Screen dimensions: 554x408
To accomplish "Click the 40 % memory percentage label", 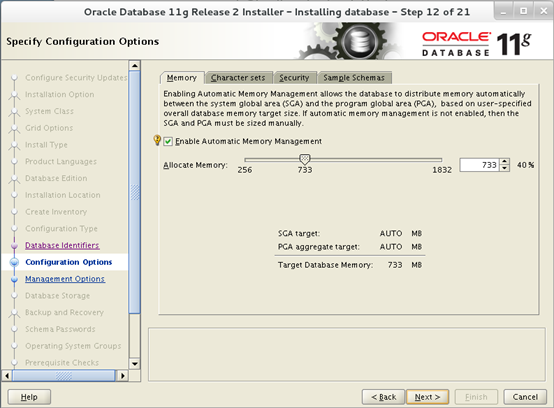I will point(525,165).
